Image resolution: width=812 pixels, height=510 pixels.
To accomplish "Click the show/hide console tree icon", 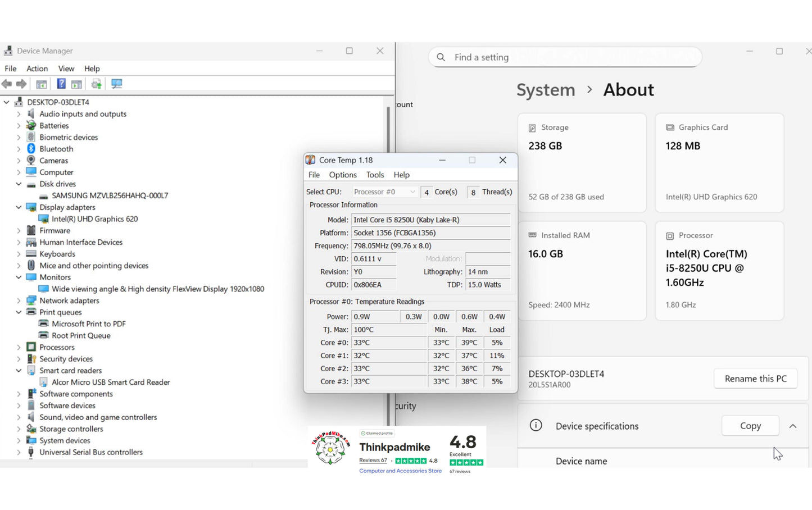I will [x=42, y=84].
